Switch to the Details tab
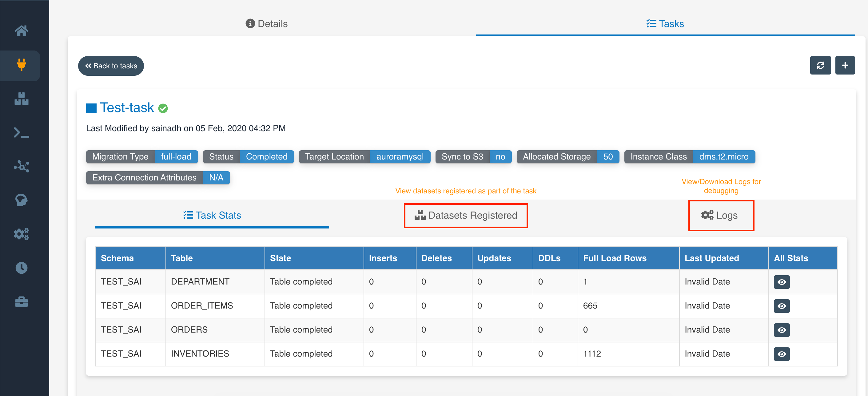 point(266,24)
